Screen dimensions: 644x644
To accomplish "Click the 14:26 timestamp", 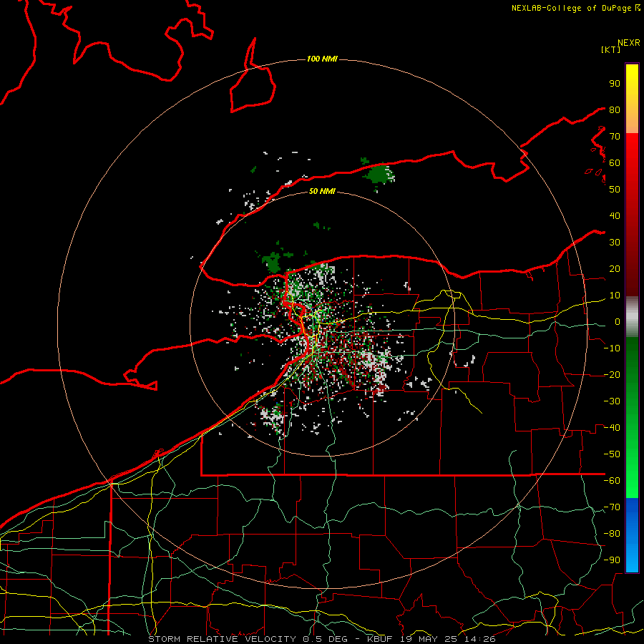I will (x=480, y=639).
